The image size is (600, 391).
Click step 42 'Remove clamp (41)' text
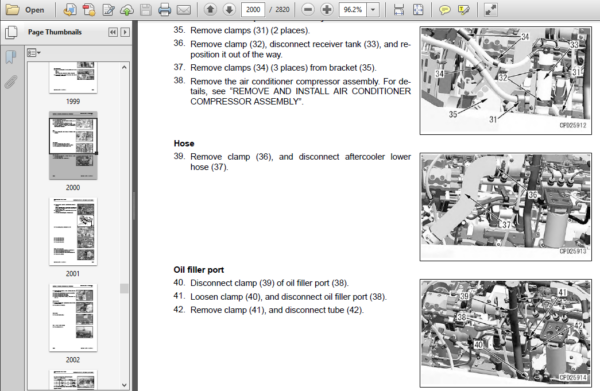(x=277, y=310)
